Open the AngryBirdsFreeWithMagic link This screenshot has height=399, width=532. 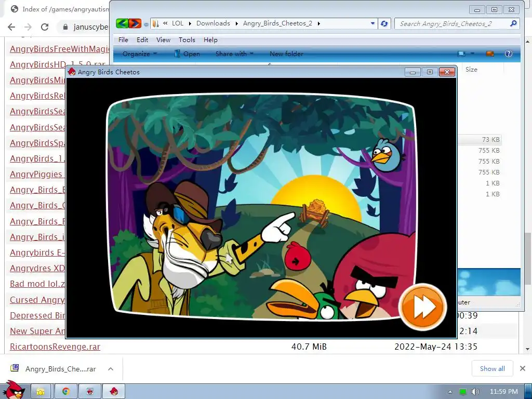[x=59, y=49]
